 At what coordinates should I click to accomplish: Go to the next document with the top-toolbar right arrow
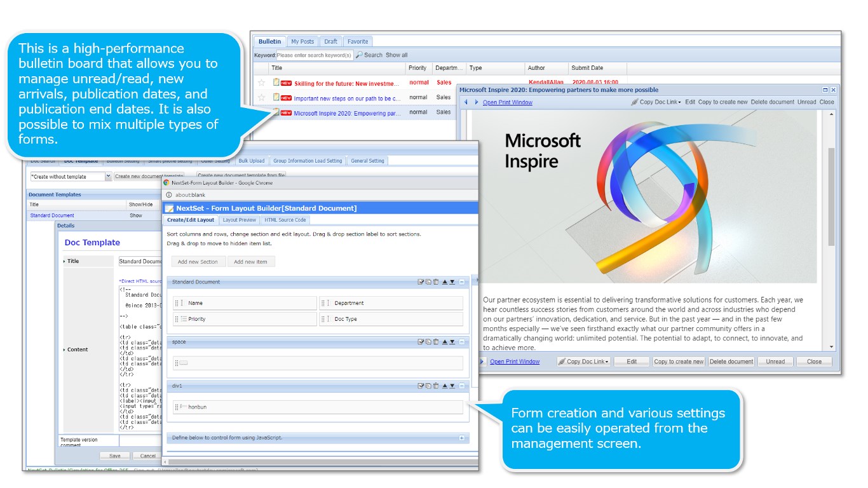[x=477, y=102]
